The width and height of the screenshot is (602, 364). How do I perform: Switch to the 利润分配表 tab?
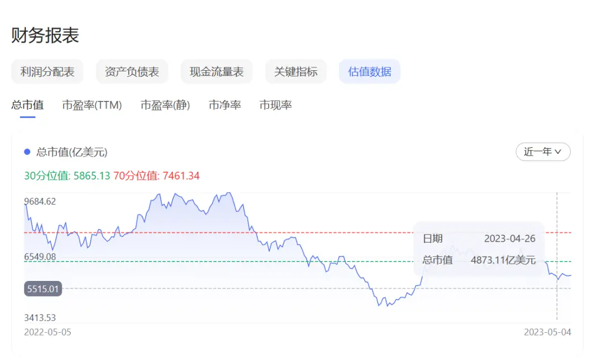click(47, 71)
